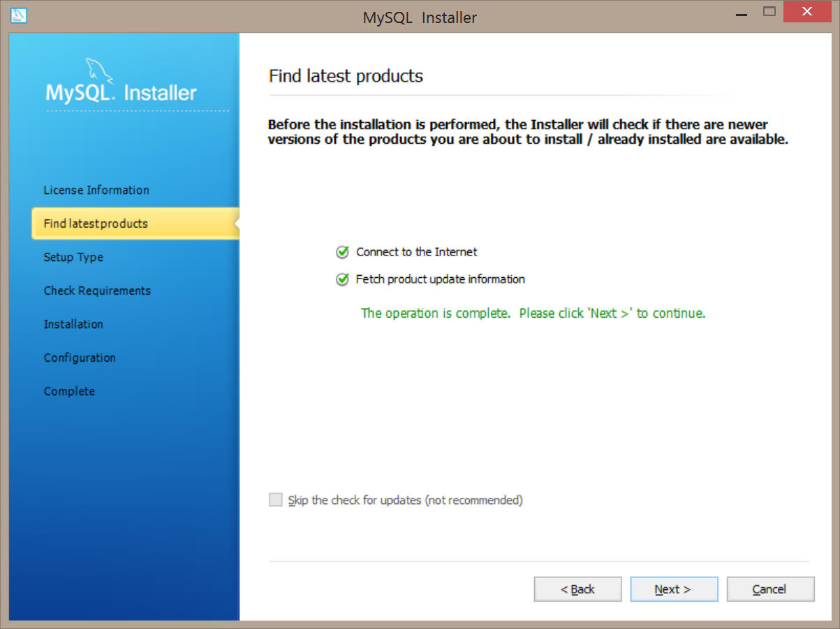The width and height of the screenshot is (840, 629).
Task: Click the MySQL Installer window title text
Action: click(420, 17)
